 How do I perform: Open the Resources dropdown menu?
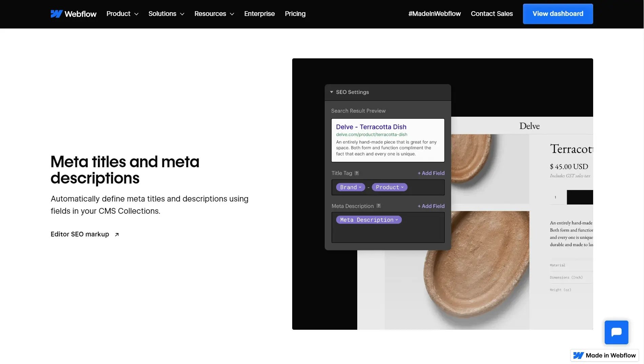tap(214, 14)
